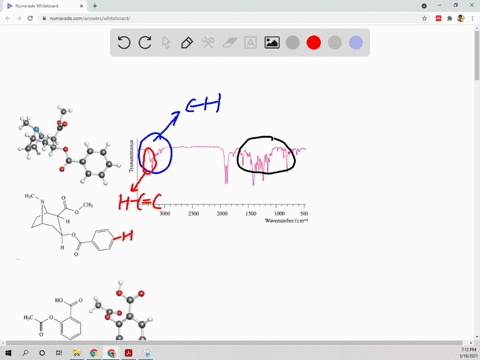Screen dimensions: 480x360
Task: Pick the light green color swatch
Action: click(x=335, y=43)
